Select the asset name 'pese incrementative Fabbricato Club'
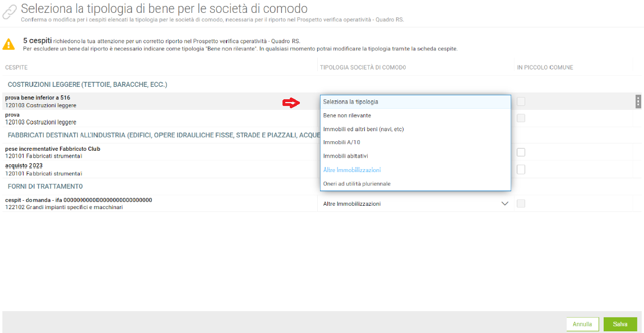Image resolution: width=644 pixels, height=333 pixels. tap(53, 149)
